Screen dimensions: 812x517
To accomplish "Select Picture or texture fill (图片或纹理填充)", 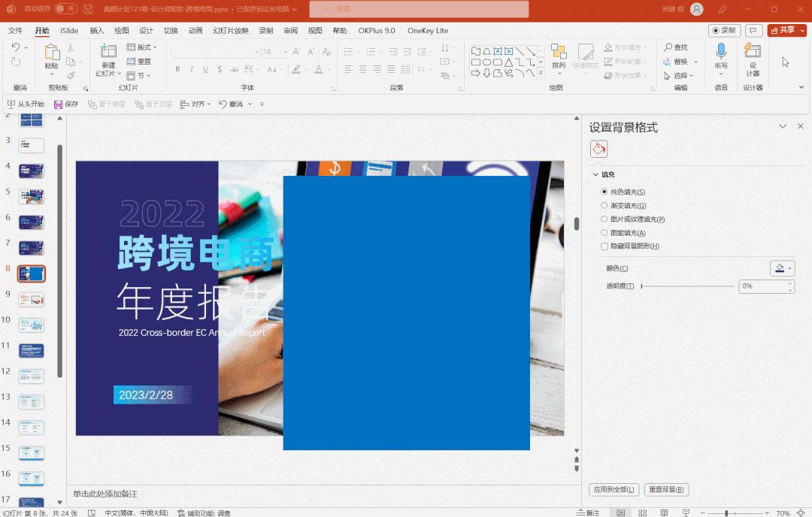I will coord(604,218).
